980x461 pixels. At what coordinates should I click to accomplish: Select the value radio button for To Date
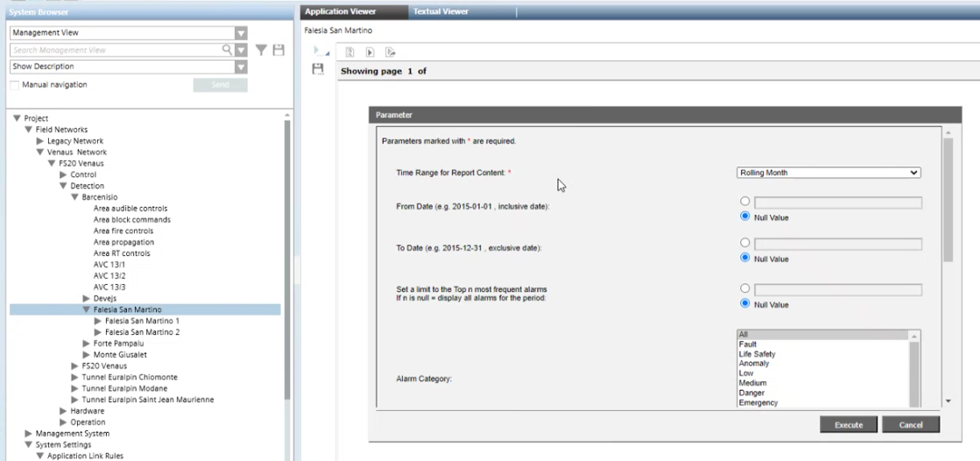click(x=745, y=244)
